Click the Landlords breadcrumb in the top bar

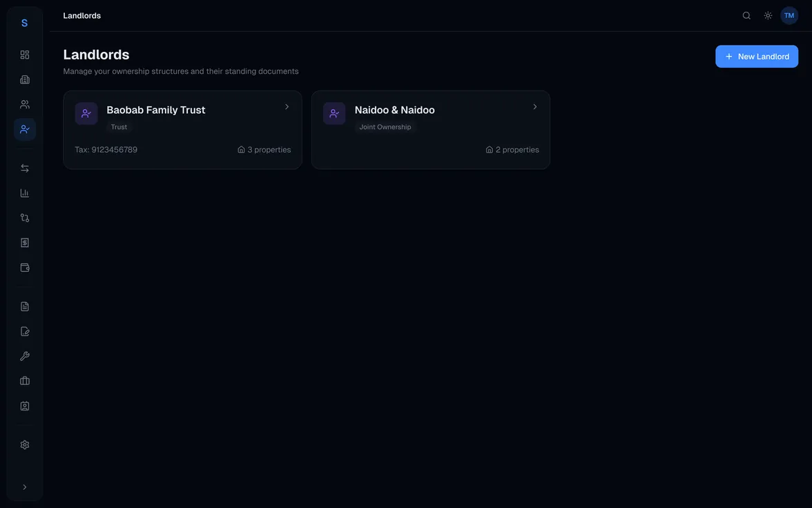[81, 15]
